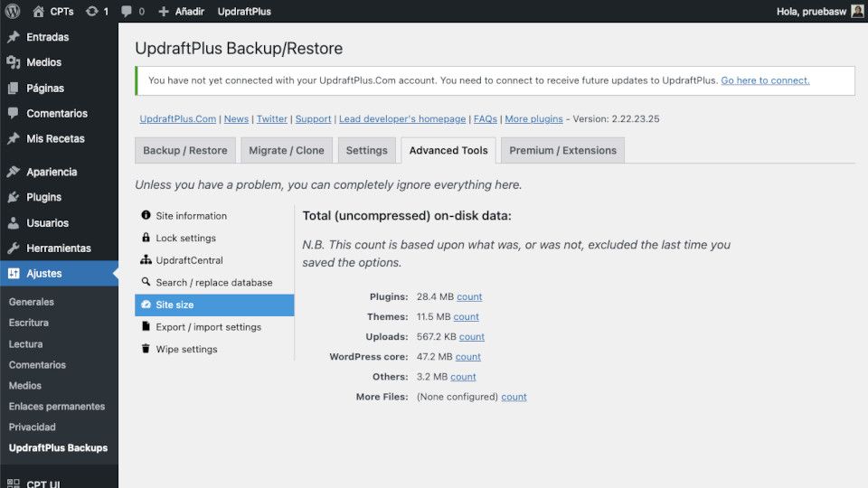Click Go here to connect link
Viewport: 868px width, 488px height.
(765, 80)
